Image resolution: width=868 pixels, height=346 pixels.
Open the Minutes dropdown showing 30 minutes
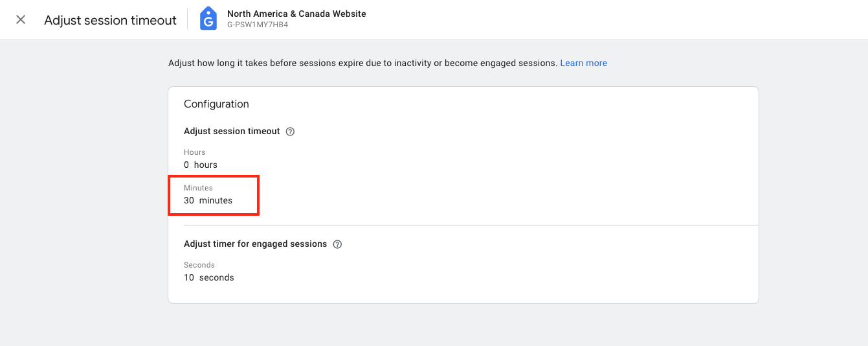point(208,195)
